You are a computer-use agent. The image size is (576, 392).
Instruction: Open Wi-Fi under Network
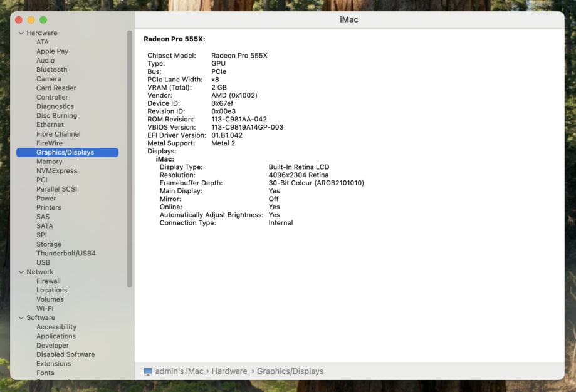coord(45,308)
